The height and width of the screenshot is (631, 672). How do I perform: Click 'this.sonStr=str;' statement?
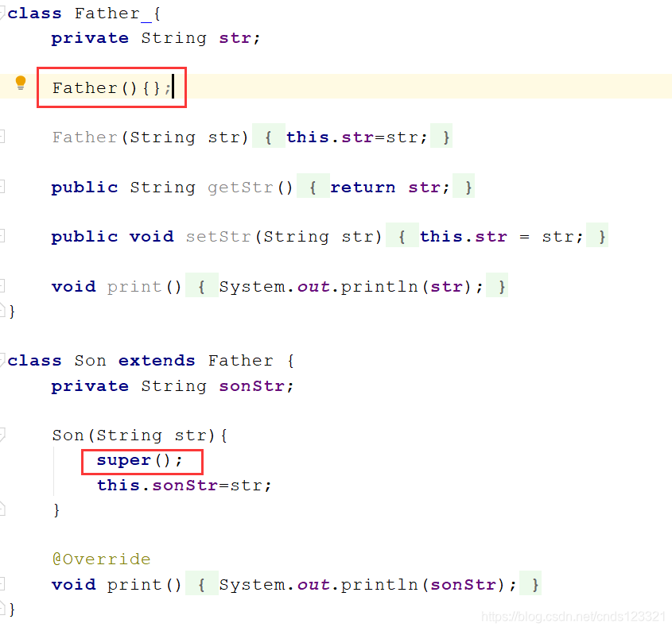click(185, 486)
